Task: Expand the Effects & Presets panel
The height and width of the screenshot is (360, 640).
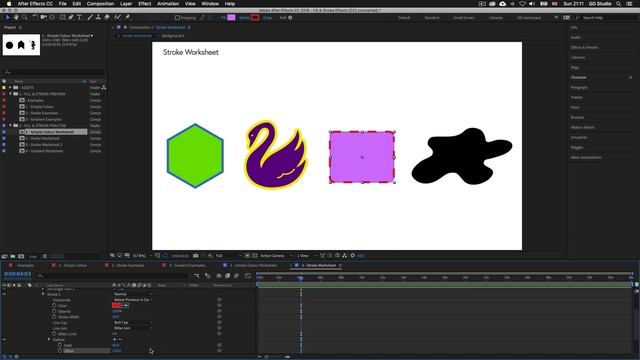Action: [x=584, y=47]
